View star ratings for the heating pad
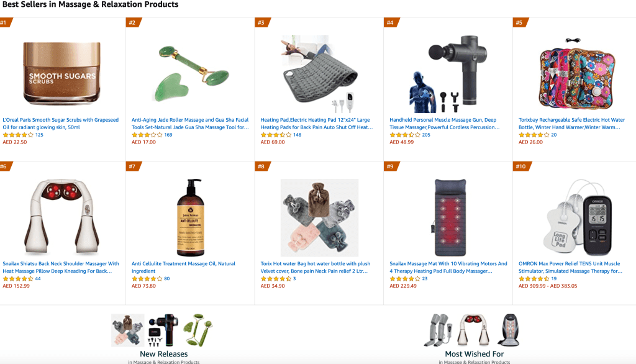 coord(276,135)
